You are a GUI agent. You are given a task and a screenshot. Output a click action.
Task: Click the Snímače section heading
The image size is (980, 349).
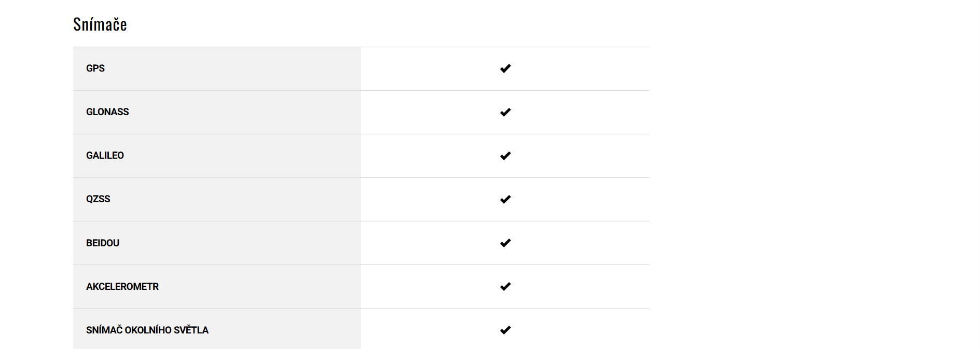coord(100,24)
